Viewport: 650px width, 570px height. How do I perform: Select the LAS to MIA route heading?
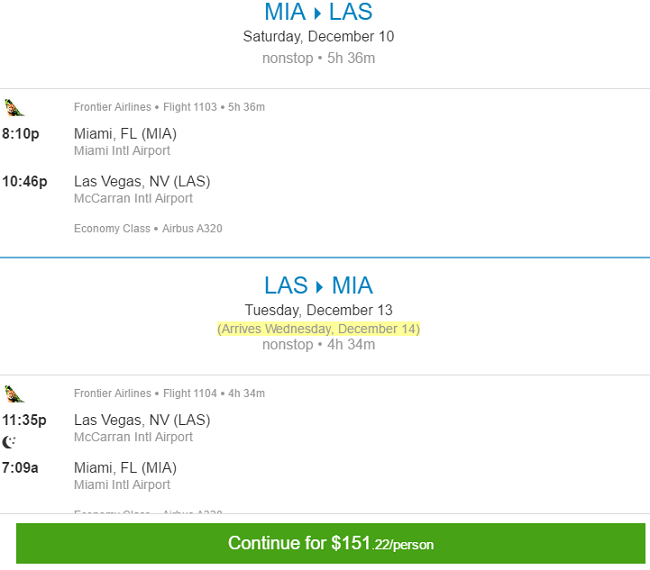318,285
